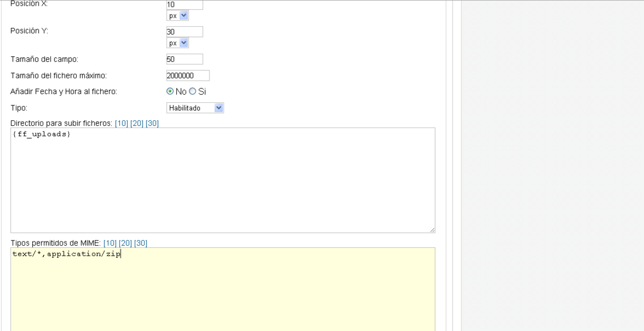Click [20] link beside Tipos permitidos de MIME

click(x=125, y=243)
